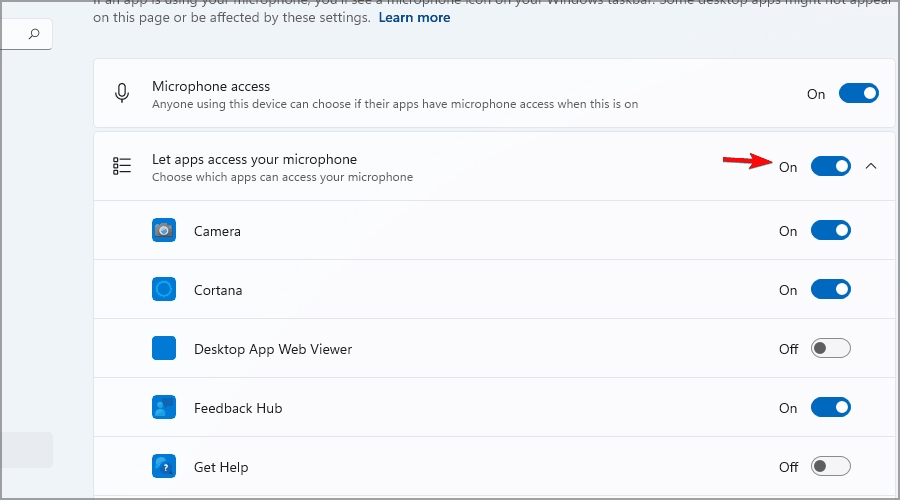Click the Desktop App Web Viewer icon
This screenshot has width=900, height=500.
(164, 348)
